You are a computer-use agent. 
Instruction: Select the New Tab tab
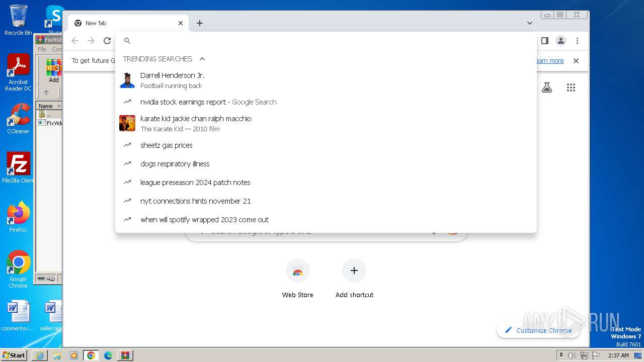(x=128, y=23)
